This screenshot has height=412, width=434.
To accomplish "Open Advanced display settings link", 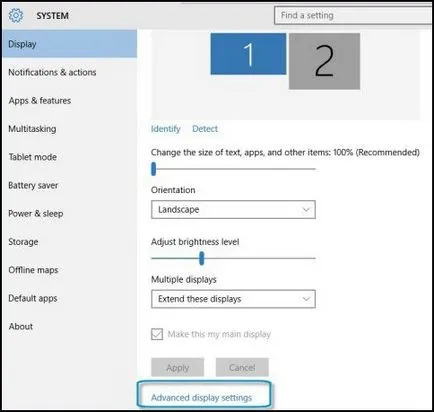I will coord(201,397).
